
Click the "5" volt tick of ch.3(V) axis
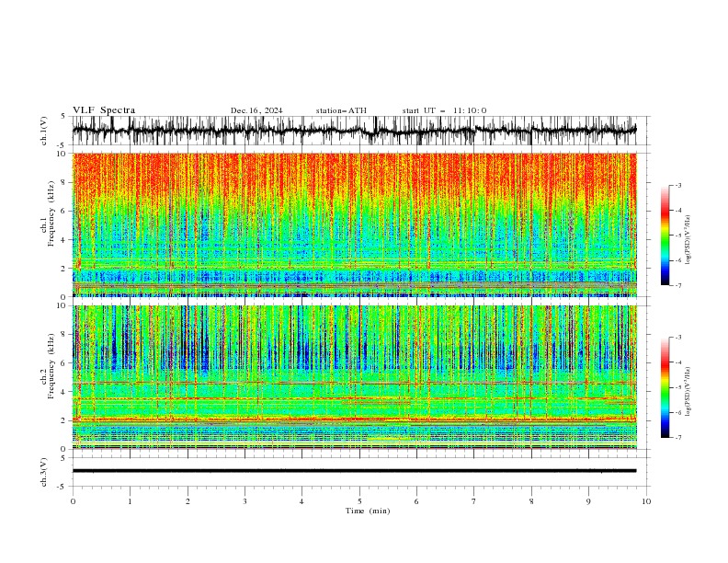pos(63,458)
